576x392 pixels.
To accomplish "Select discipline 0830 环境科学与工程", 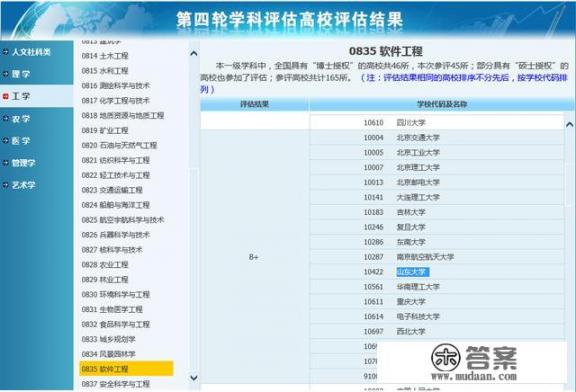I will coord(116,294).
